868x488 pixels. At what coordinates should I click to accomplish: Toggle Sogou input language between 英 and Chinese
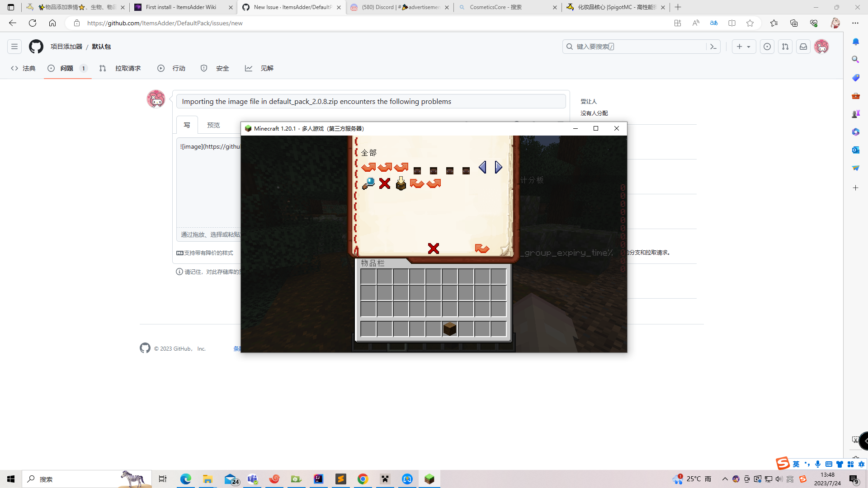[x=796, y=464]
